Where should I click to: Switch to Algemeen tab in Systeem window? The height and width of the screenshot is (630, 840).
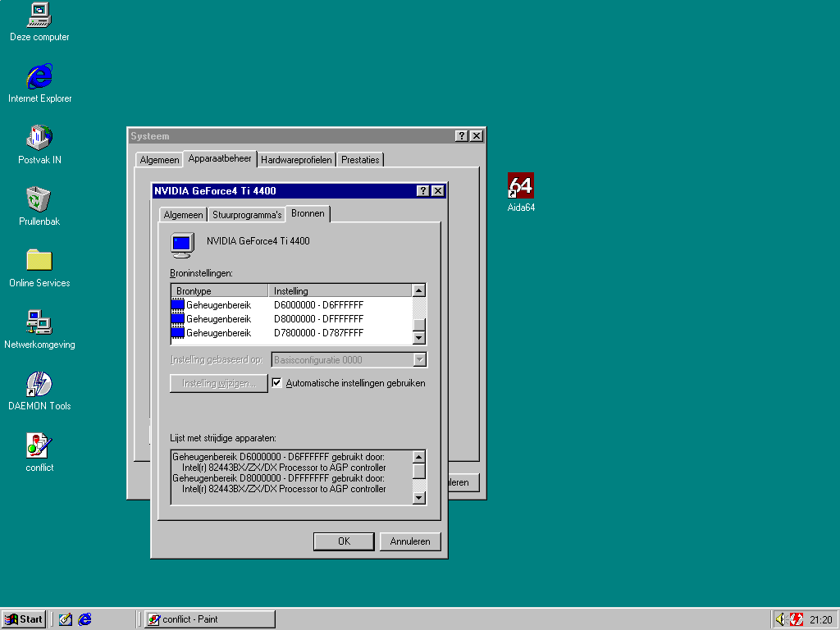[x=159, y=160]
